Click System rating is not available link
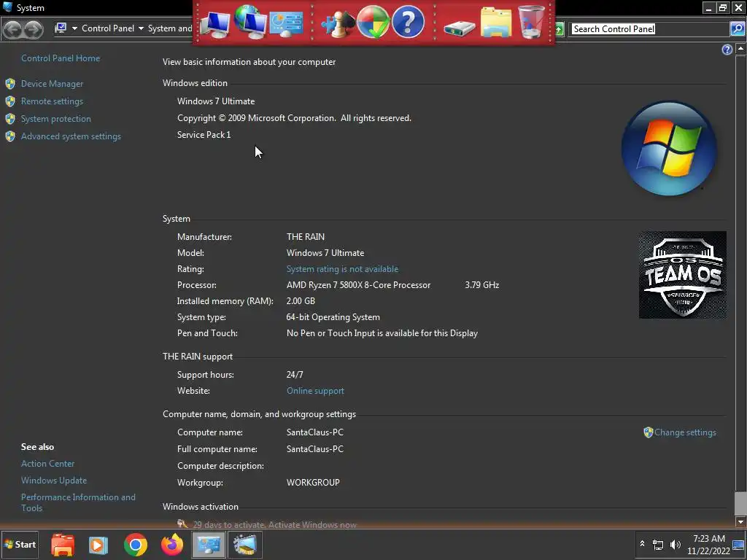Viewport: 747px width, 560px height. (342, 269)
